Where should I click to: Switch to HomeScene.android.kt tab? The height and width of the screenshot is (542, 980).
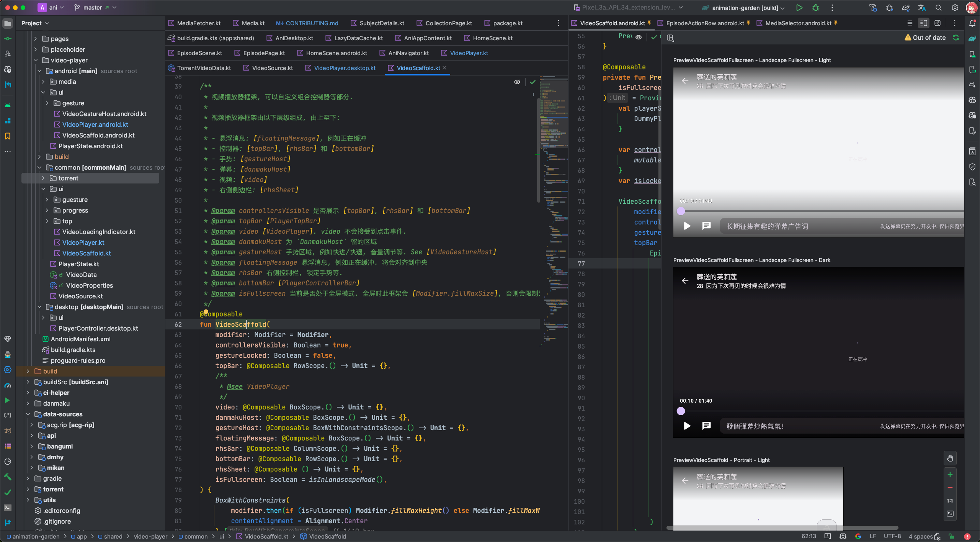(332, 53)
